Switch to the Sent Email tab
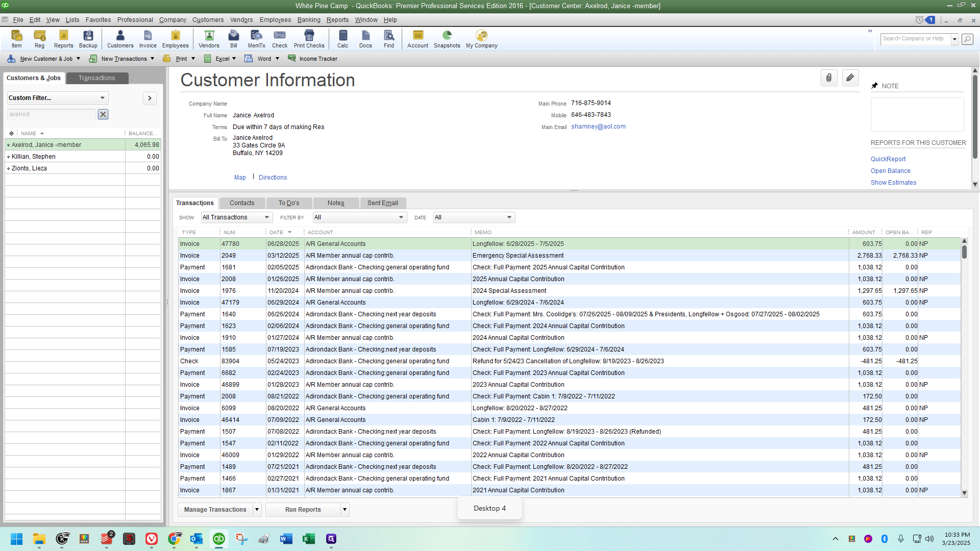 (x=383, y=203)
